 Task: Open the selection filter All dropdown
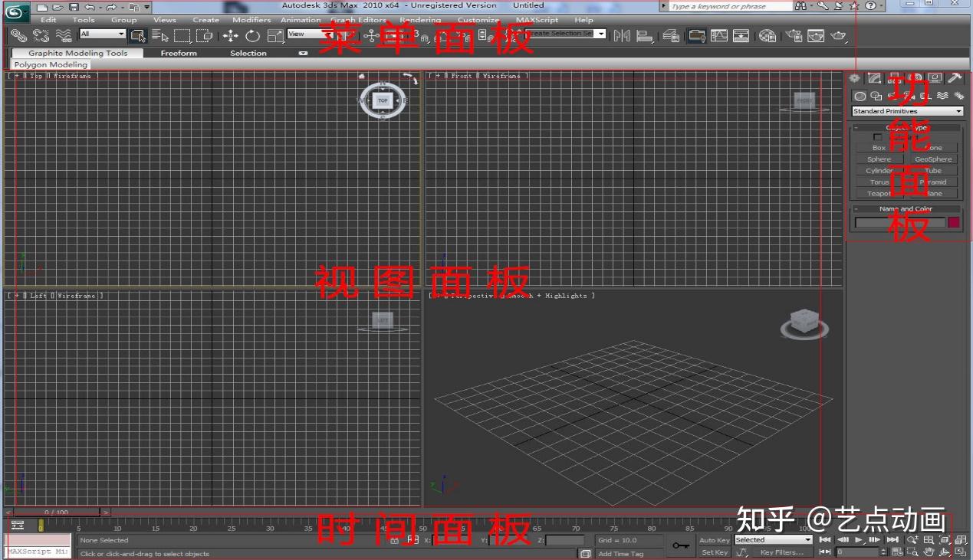[103, 34]
